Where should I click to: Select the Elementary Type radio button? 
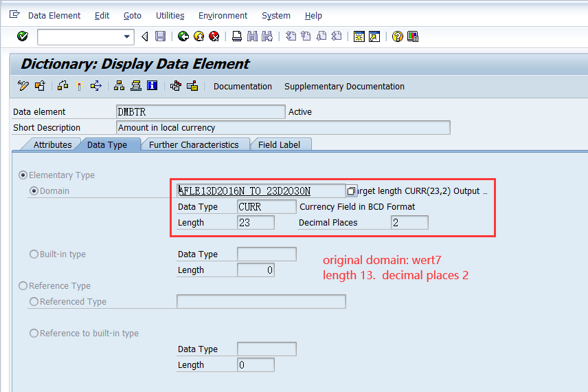(23, 175)
